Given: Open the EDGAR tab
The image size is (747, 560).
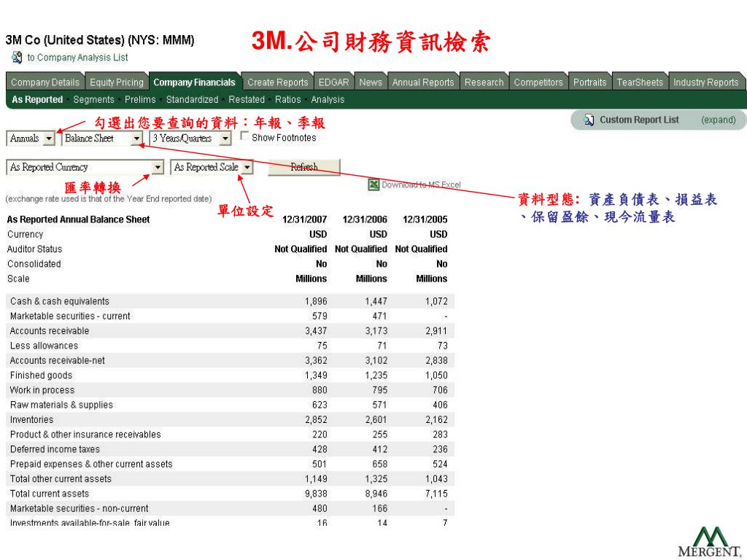Looking at the screenshot, I should tap(334, 82).
